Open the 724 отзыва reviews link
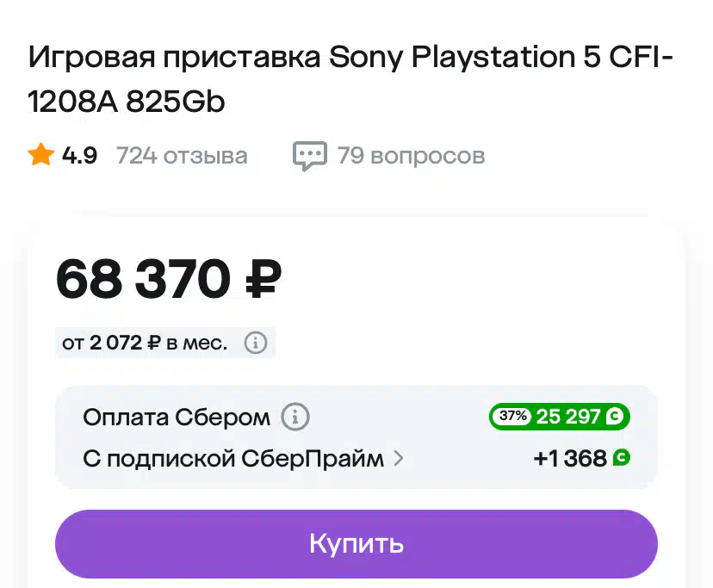 pos(182,156)
